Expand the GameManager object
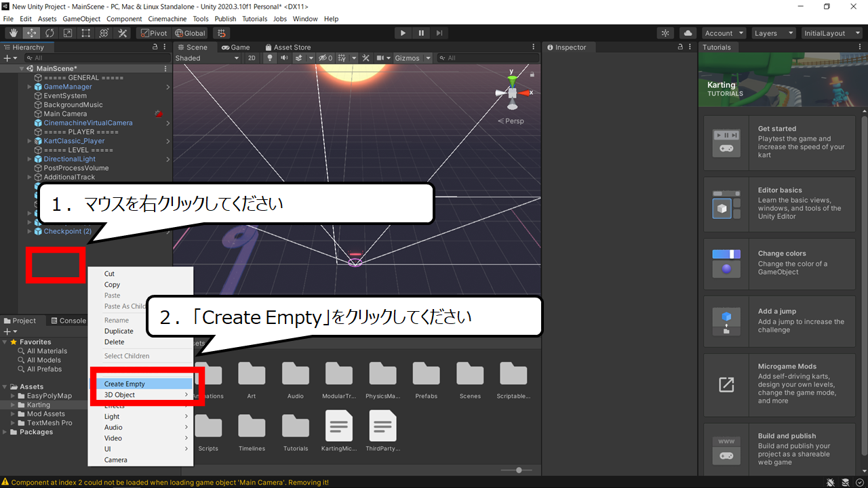The height and width of the screenshot is (488, 868). [29, 87]
